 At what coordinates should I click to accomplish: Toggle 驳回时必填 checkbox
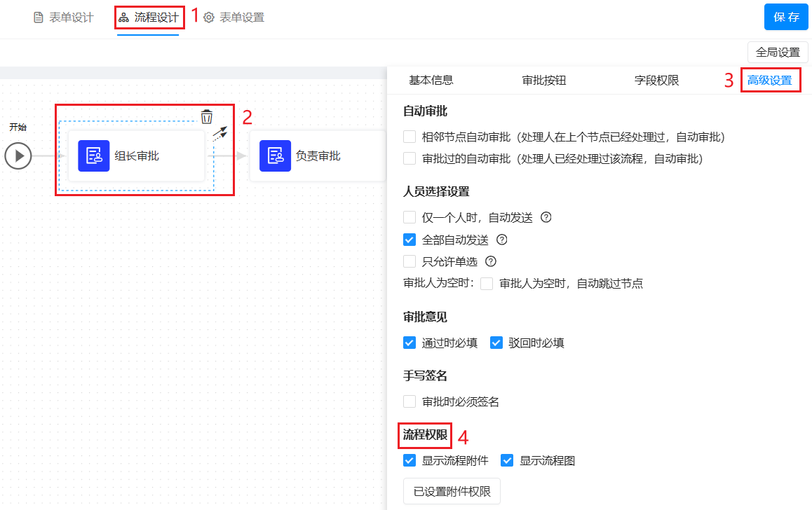[x=496, y=343]
